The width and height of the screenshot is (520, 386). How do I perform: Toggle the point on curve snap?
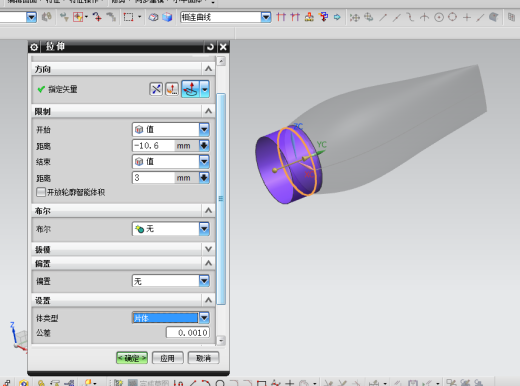pyautogui.click(x=480, y=17)
